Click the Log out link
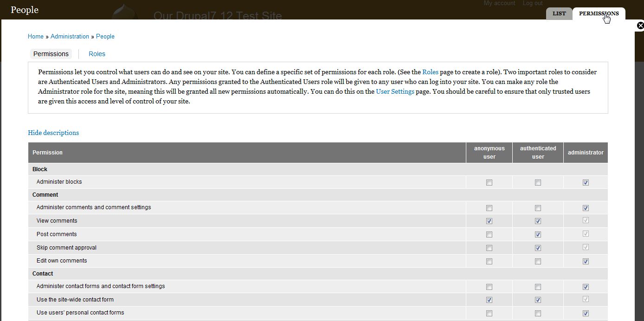The width and height of the screenshot is (644, 321). coord(533,3)
